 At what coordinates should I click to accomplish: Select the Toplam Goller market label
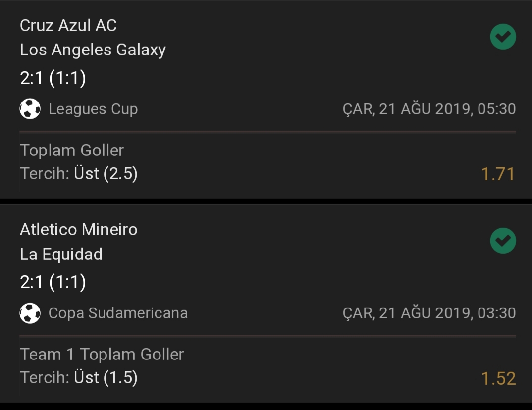[x=72, y=150]
